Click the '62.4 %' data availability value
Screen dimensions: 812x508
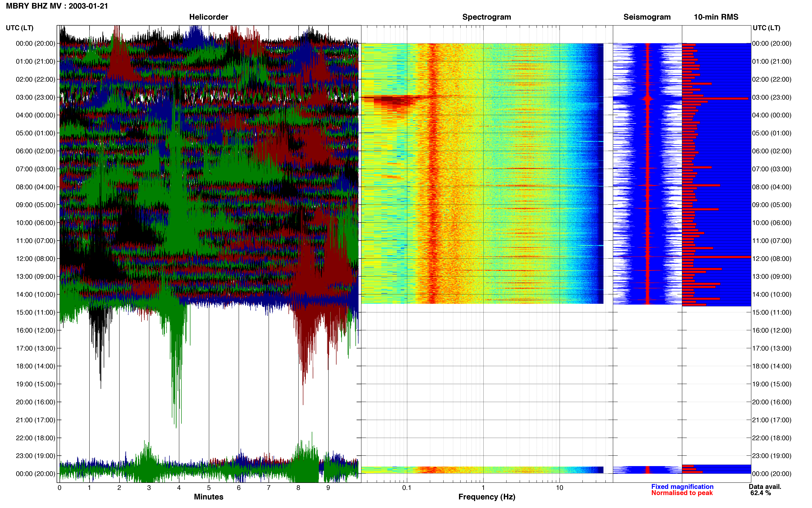click(x=761, y=493)
